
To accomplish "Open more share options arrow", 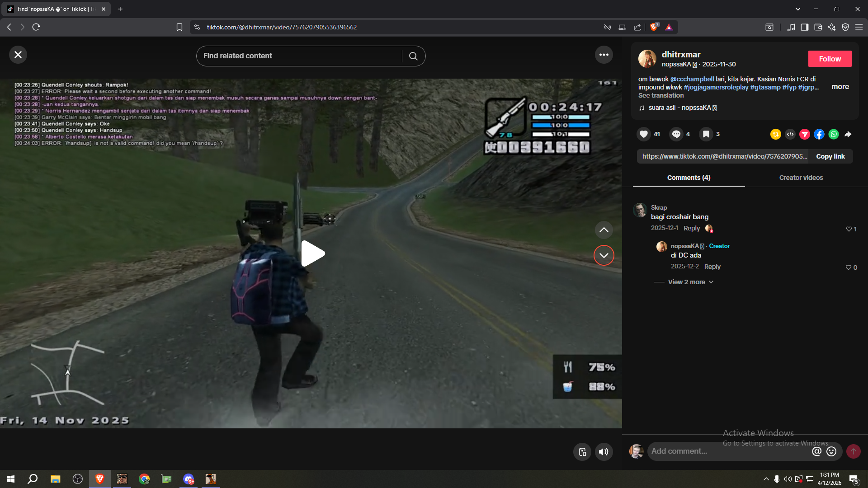I will point(848,134).
